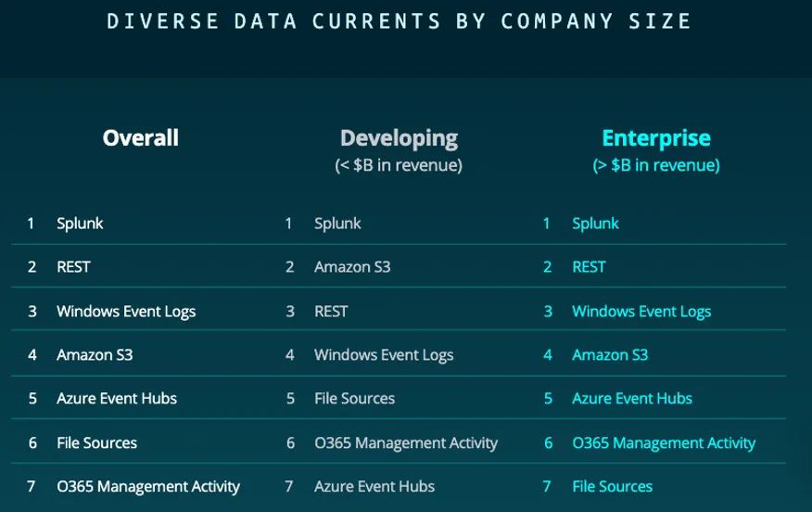Click the Enterprise column heading
Image resolution: width=812 pixels, height=512 pixels.
(x=656, y=138)
